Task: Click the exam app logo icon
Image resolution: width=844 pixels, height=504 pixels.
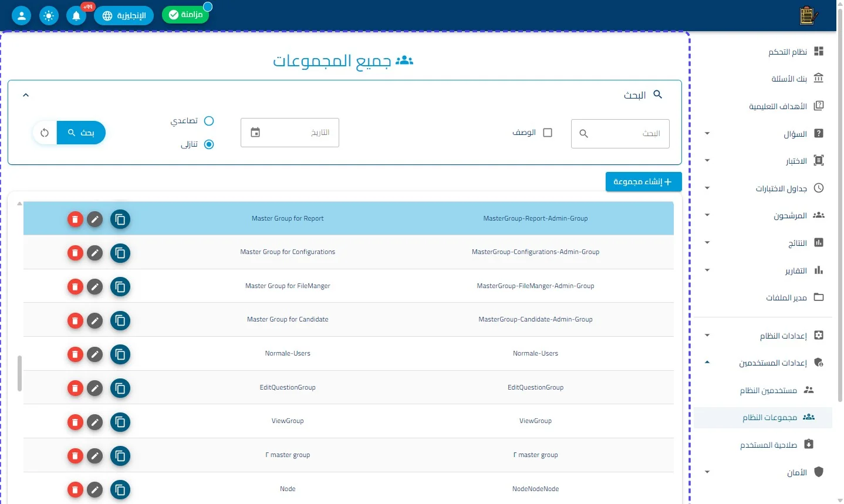Action: click(809, 16)
